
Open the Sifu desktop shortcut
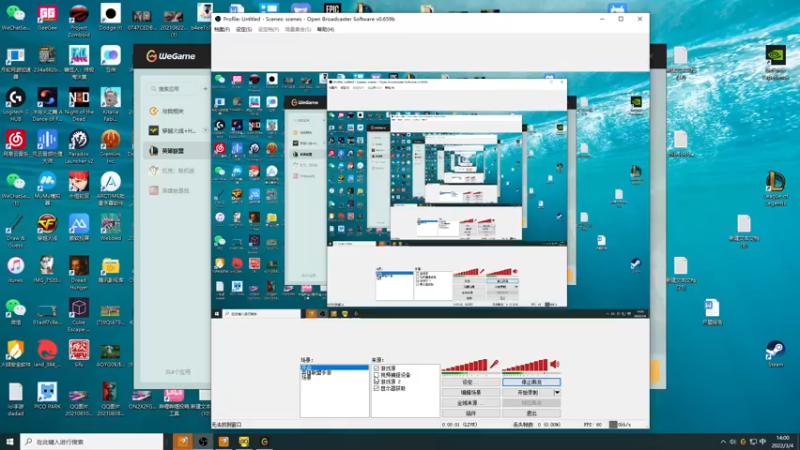(x=79, y=354)
